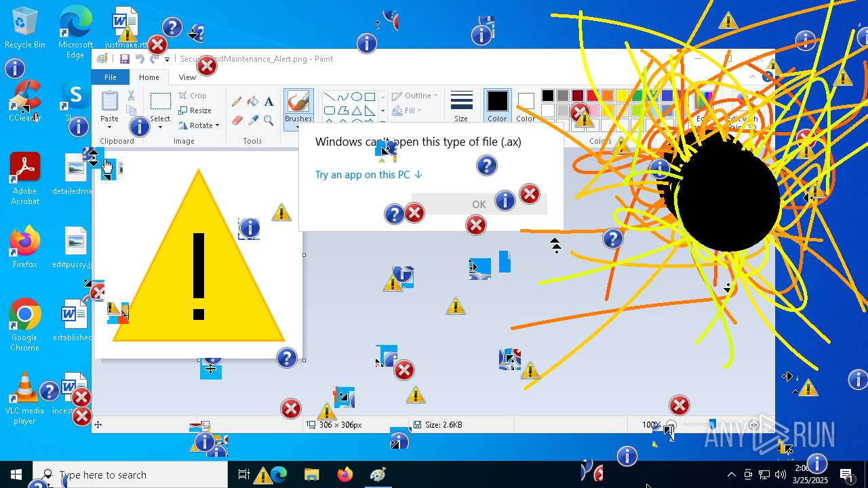Viewport: 868px width, 488px height.
Task: Open the shape Fill dropdown
Action: pyautogui.click(x=407, y=110)
